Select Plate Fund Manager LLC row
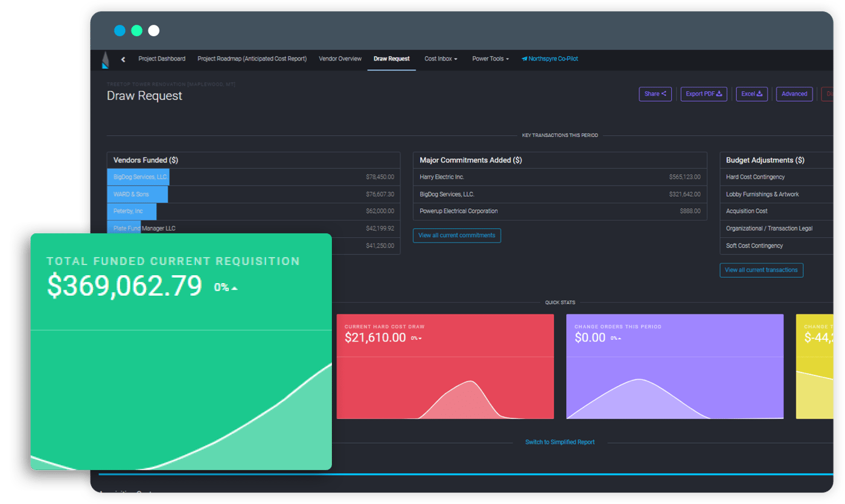845x504 pixels. (x=253, y=228)
